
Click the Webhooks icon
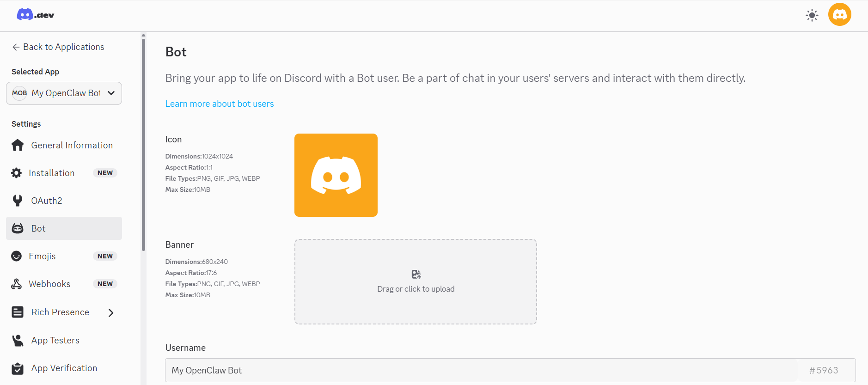tap(17, 284)
